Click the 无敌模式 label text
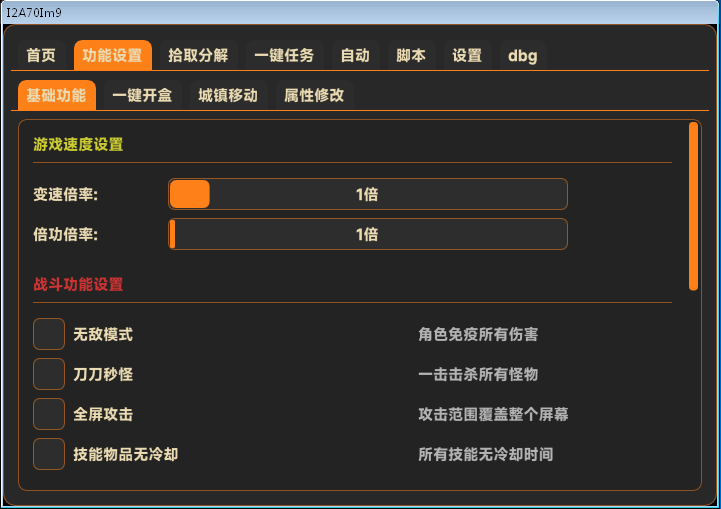The image size is (721, 509). coord(103,334)
